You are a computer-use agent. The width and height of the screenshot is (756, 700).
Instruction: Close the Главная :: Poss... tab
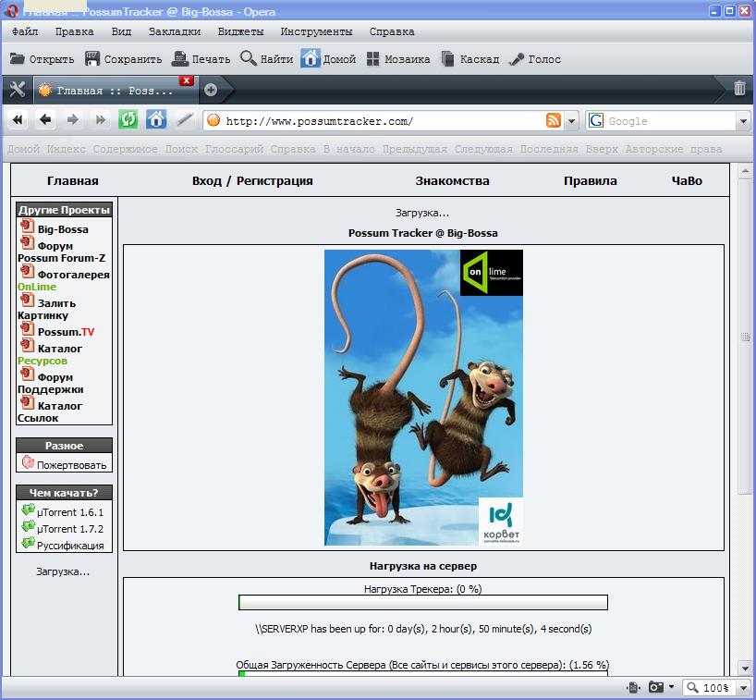point(186,80)
